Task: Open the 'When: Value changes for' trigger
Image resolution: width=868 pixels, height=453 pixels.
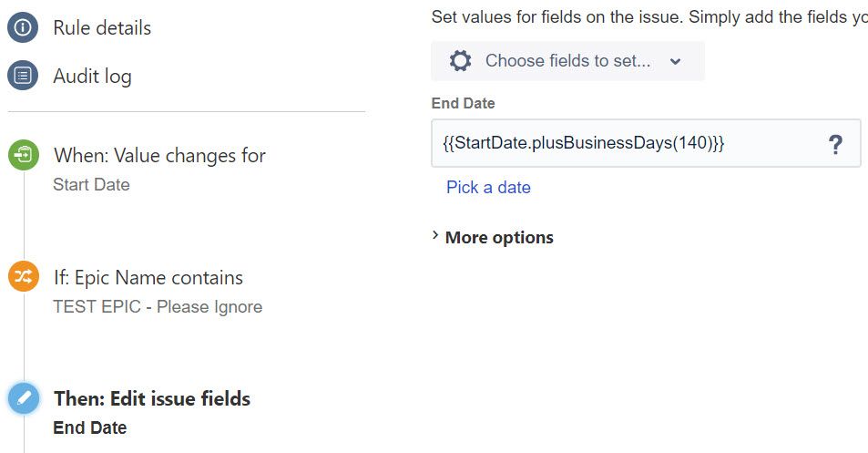Action: point(159,156)
